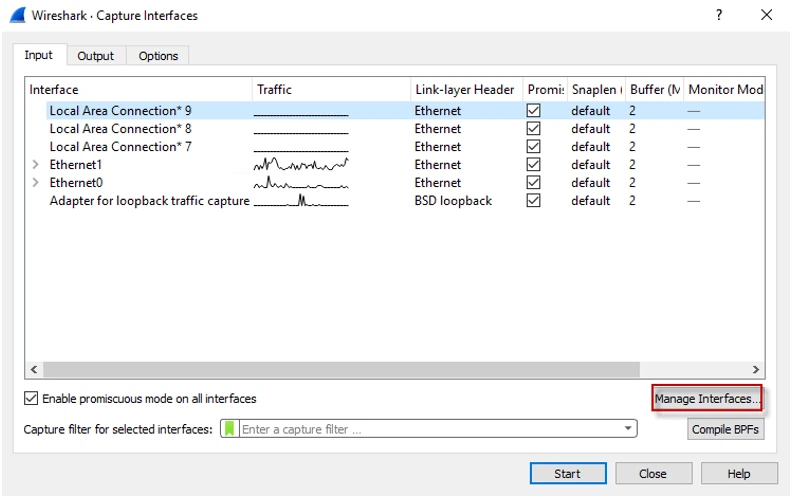Screen dimensions: 793x502
Task: Expand the Ethernet0 interface tree row
Action: (36, 183)
